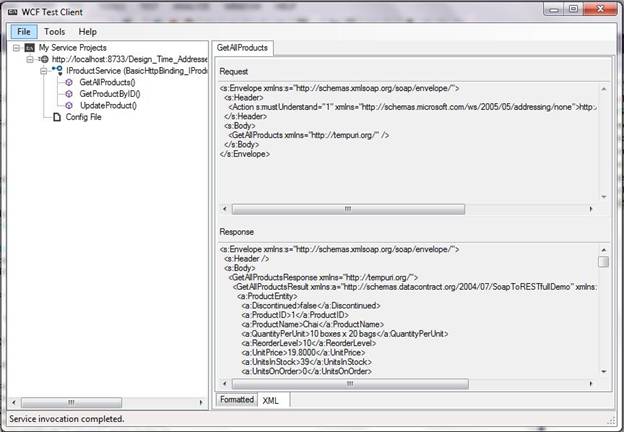
Task: Click the Config File document icon
Action: click(x=57, y=117)
